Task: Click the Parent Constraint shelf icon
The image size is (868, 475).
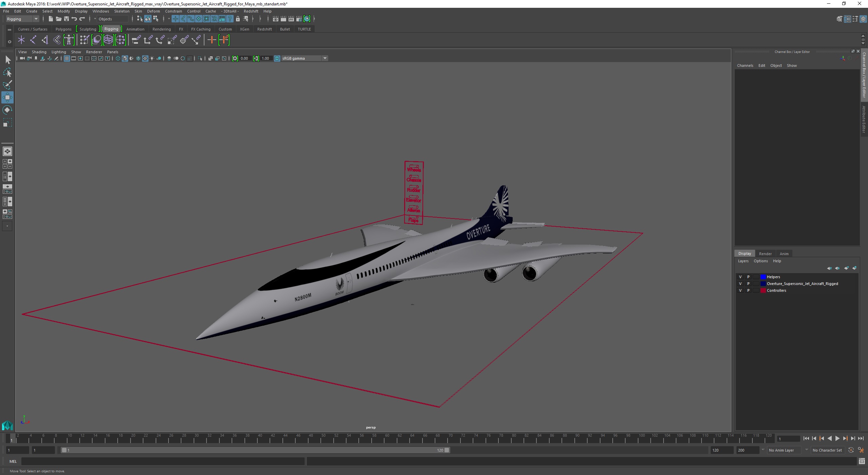Action: (136, 40)
